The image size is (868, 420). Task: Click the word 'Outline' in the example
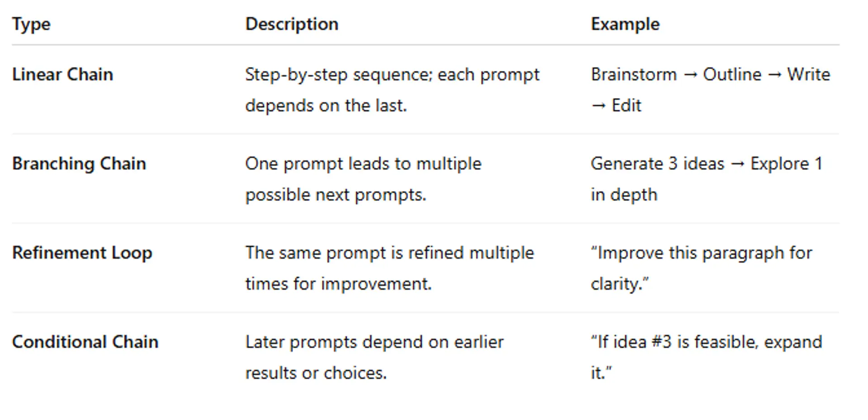[x=732, y=75]
